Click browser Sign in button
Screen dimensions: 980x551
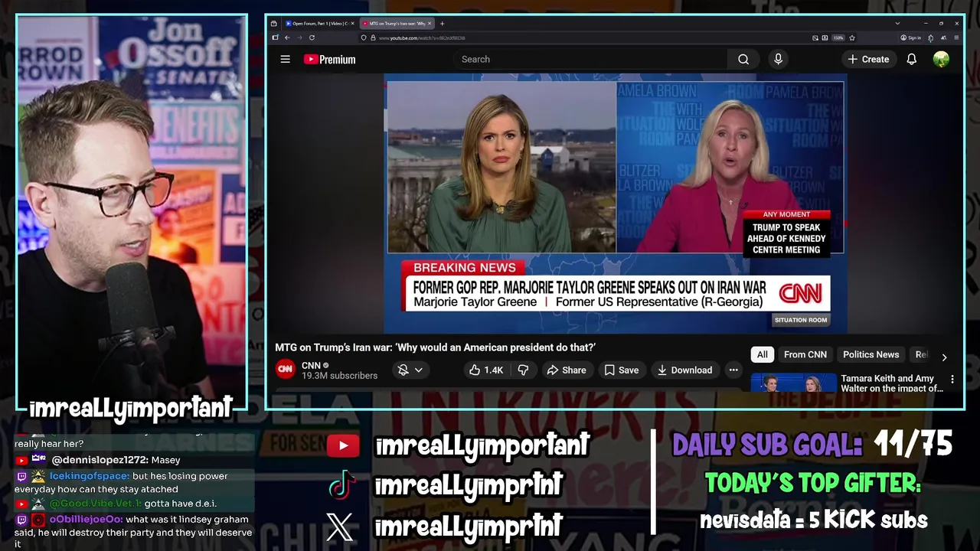[910, 37]
